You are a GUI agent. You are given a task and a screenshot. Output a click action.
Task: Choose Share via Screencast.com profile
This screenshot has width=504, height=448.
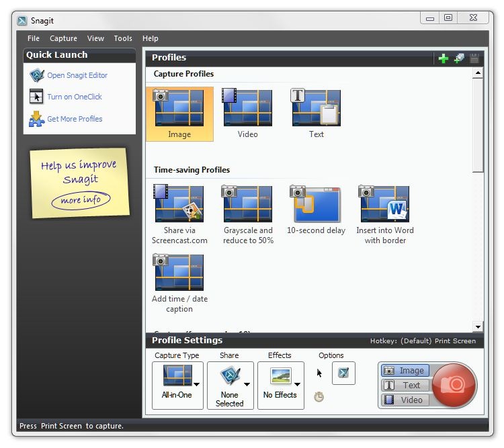179,214
